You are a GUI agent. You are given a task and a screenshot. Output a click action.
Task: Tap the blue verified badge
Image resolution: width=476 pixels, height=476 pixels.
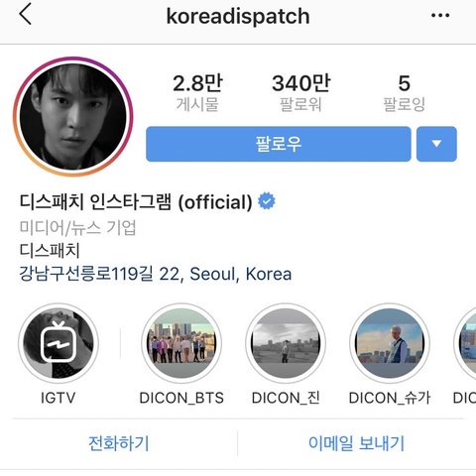tap(267, 201)
